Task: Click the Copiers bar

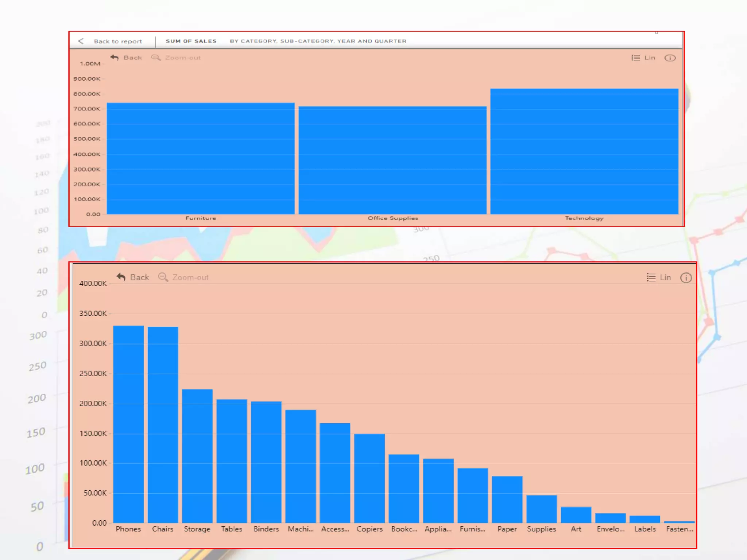Action: (369, 478)
